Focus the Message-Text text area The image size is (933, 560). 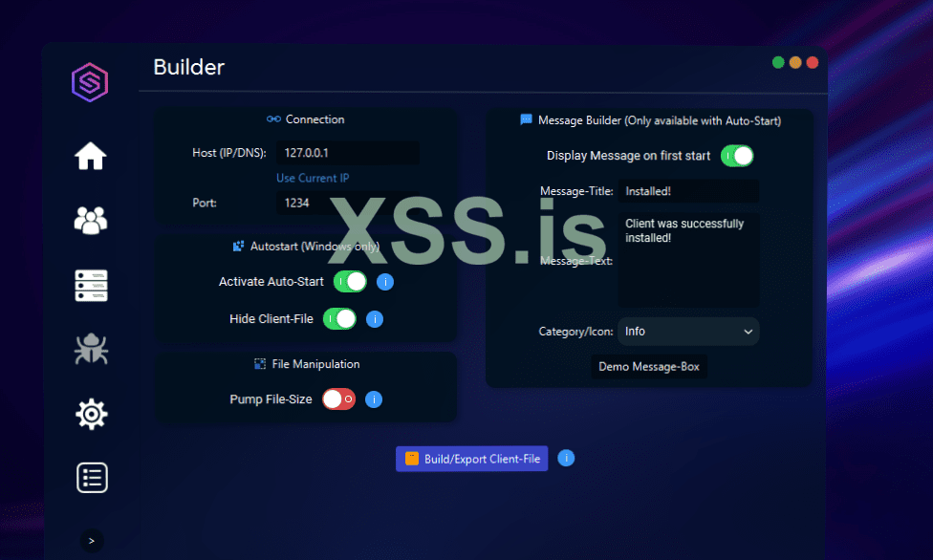(688, 260)
